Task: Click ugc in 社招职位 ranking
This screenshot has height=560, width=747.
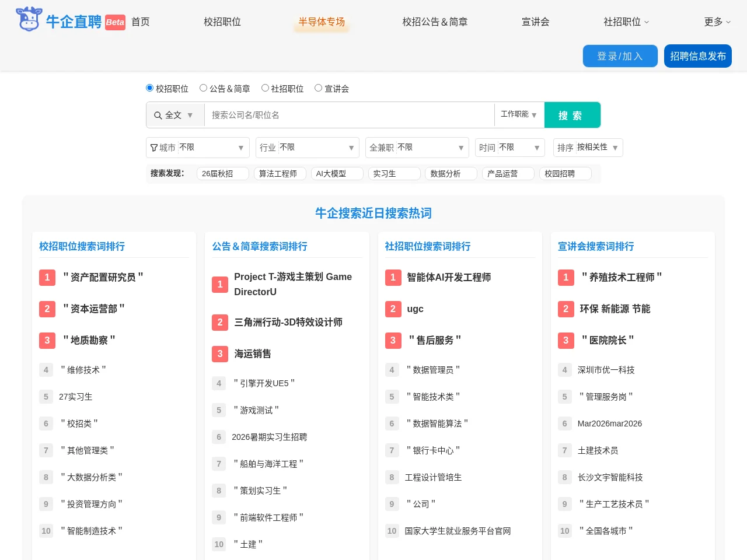Action: [415, 309]
